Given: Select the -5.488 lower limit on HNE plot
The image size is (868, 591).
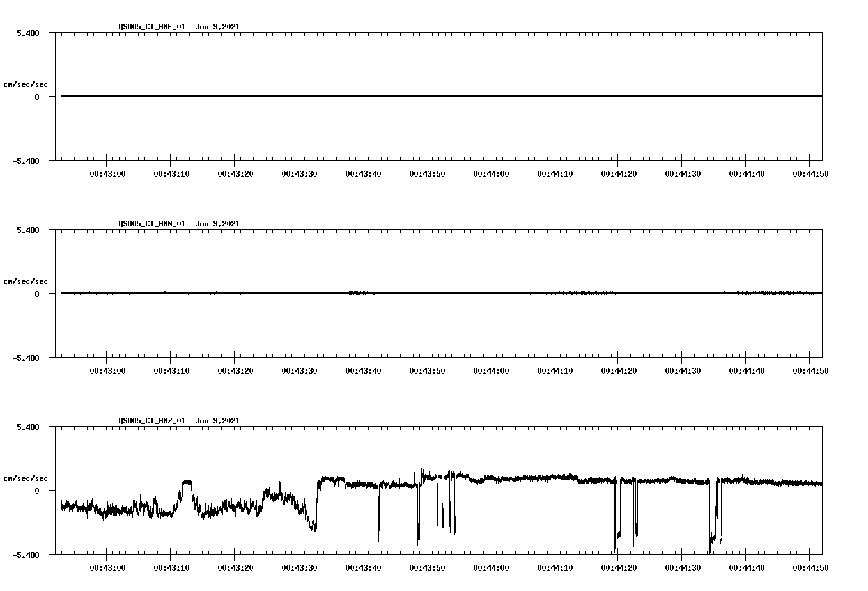Looking at the screenshot, I should coord(26,161).
